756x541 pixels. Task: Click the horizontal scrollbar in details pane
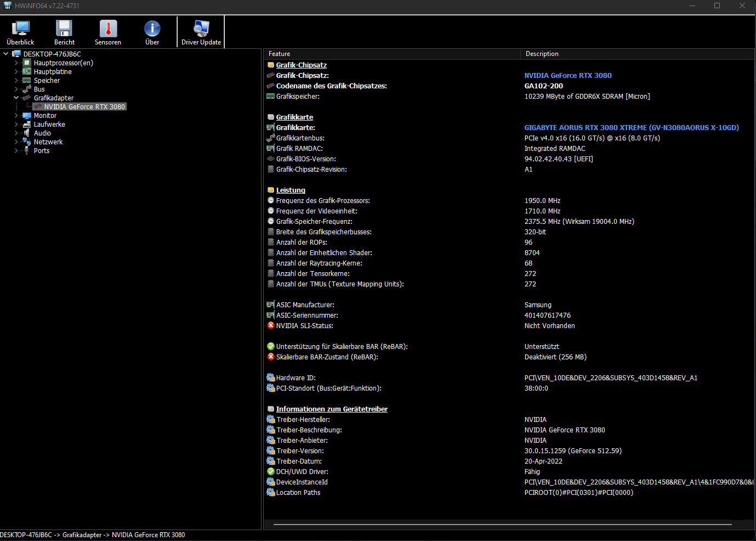tap(503, 525)
